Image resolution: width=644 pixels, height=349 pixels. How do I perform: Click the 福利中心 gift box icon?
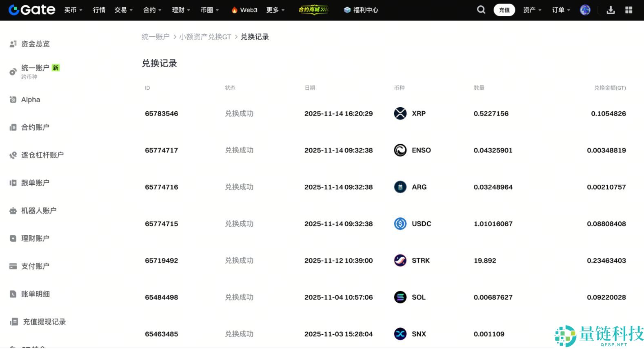[x=347, y=10]
